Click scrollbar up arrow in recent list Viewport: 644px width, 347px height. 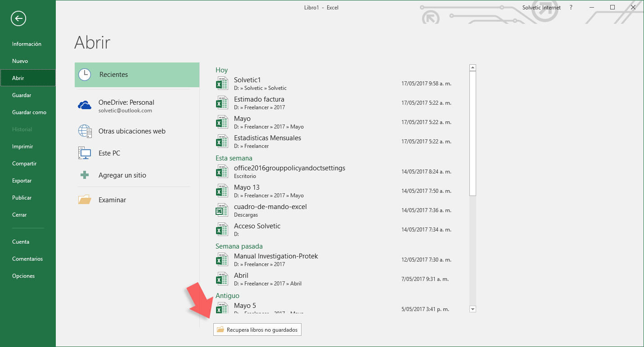[x=473, y=68]
